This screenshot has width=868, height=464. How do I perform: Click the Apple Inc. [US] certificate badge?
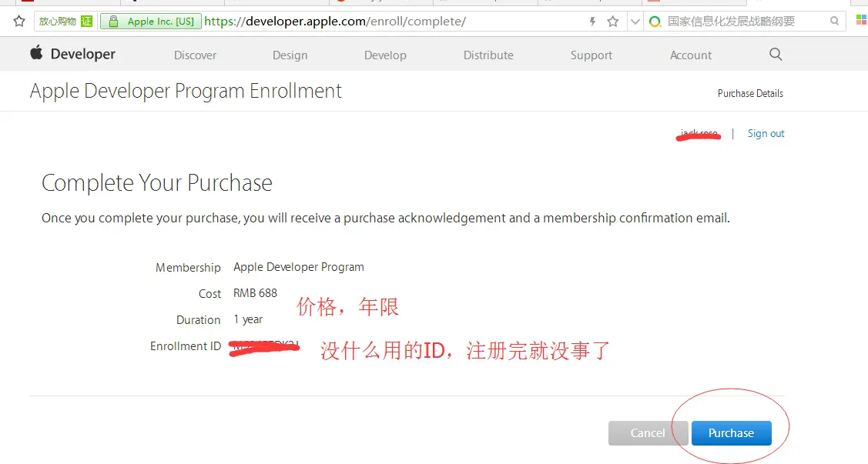pyautogui.click(x=151, y=22)
